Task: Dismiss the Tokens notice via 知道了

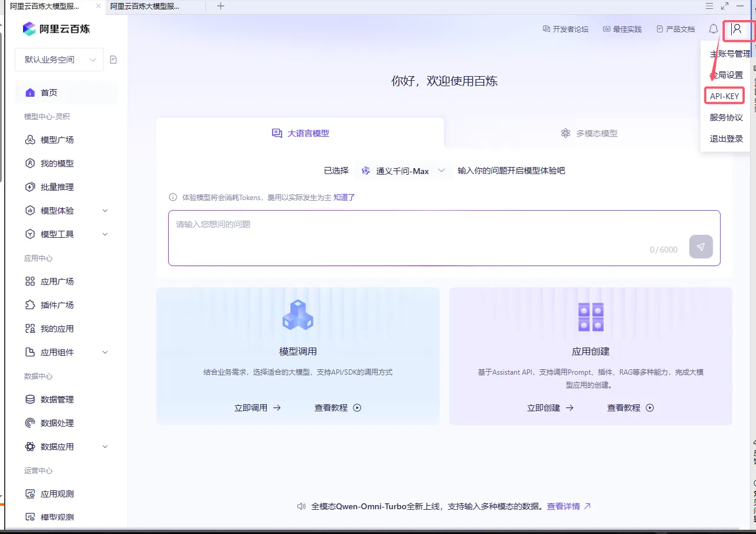Action: [x=344, y=198]
